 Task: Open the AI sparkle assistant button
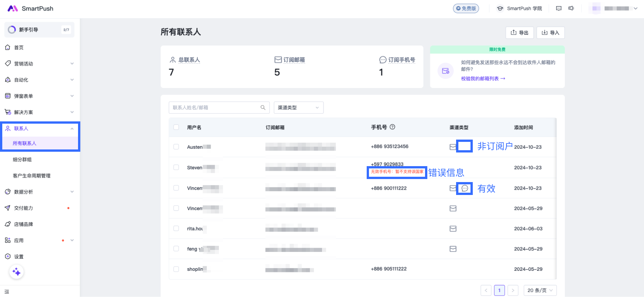[16, 272]
